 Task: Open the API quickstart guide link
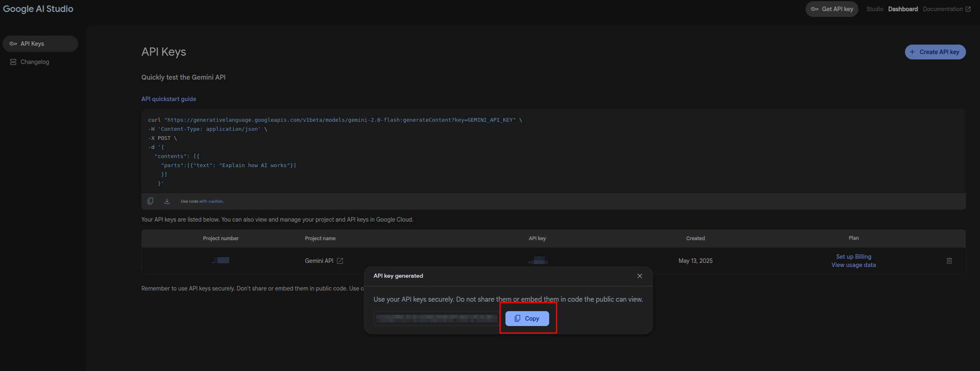click(x=169, y=99)
